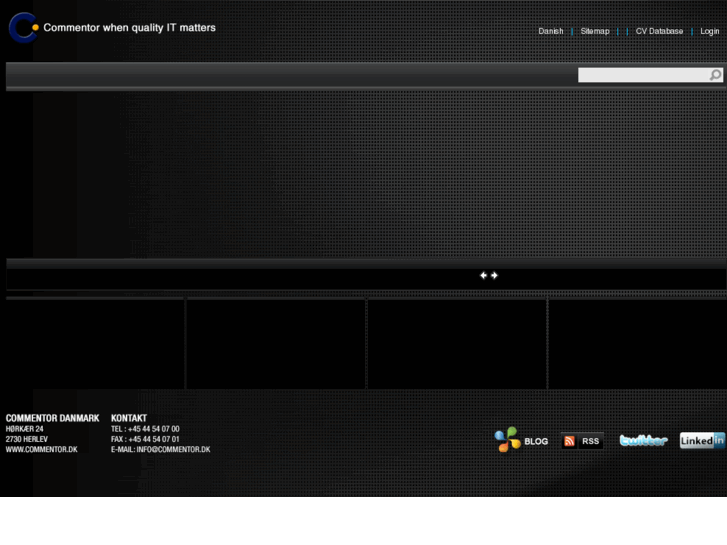The width and height of the screenshot is (727, 545).
Task: Go to the CV Database page
Action: tap(659, 31)
